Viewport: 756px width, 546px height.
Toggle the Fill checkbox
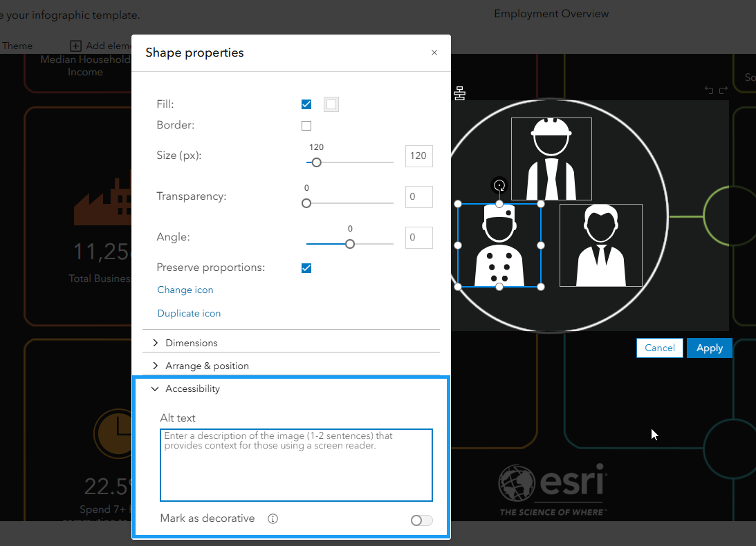[306, 104]
